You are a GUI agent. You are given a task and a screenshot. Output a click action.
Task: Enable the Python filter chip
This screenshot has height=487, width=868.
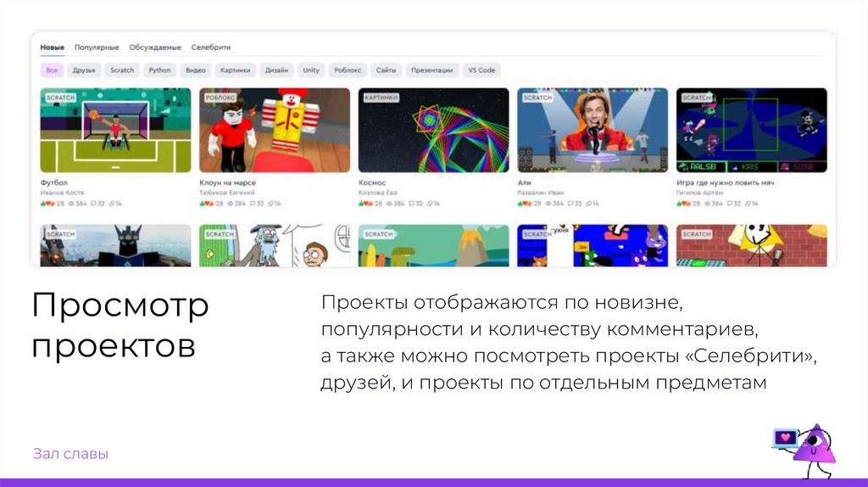pos(159,70)
